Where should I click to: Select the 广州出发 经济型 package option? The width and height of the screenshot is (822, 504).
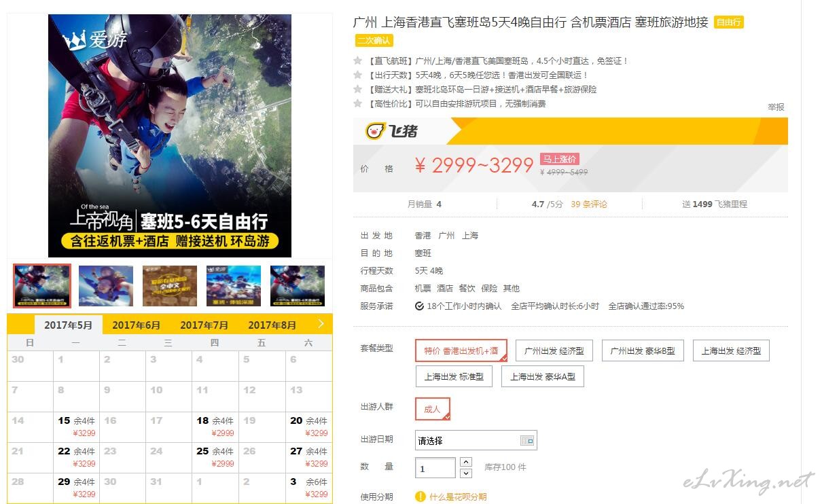554,351
